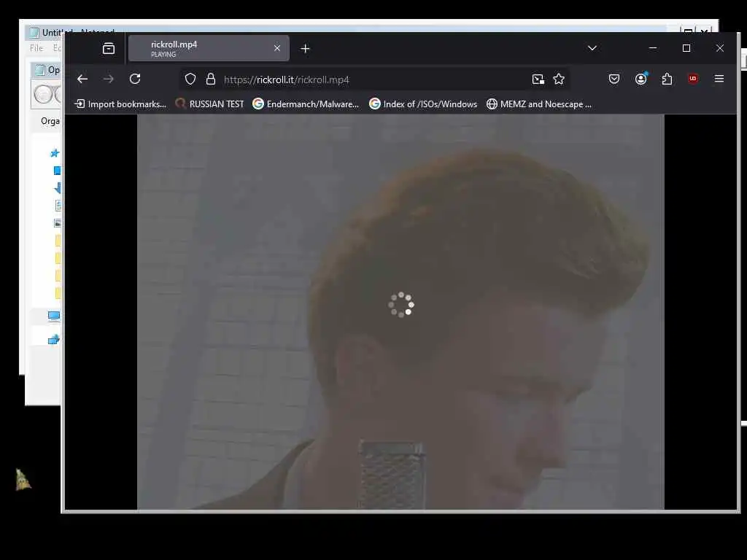Close the rickroll.mp4 tab
The height and width of the screenshot is (560, 747).
point(276,48)
